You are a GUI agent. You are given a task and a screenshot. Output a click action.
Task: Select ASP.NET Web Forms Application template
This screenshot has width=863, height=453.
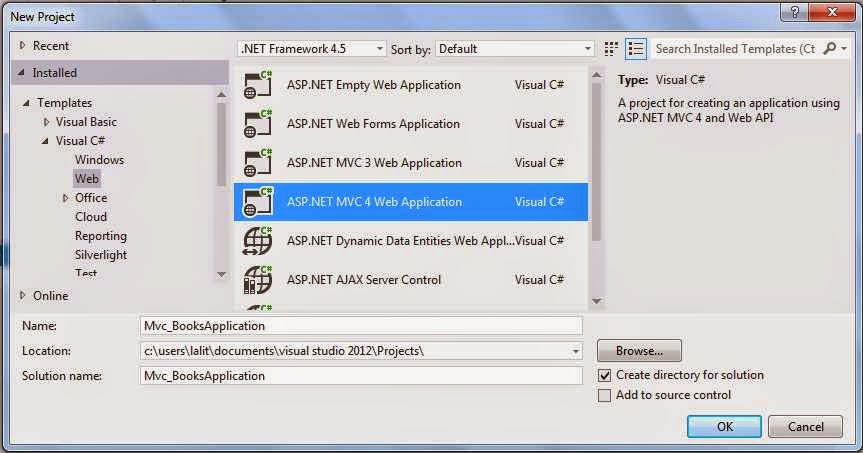411,124
